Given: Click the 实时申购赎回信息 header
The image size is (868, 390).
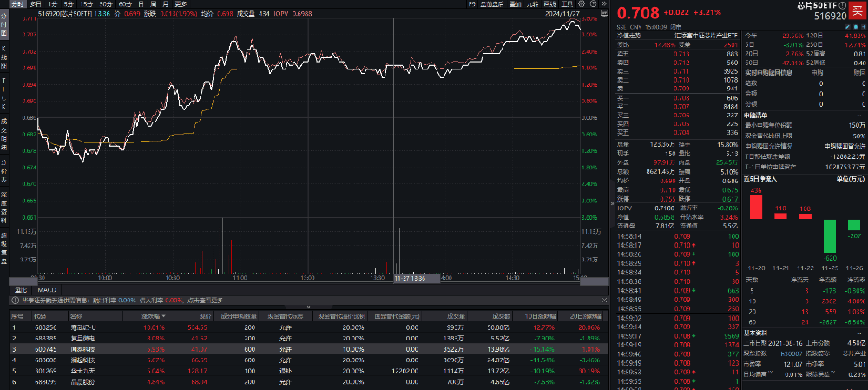Looking at the screenshot, I should [x=768, y=72].
